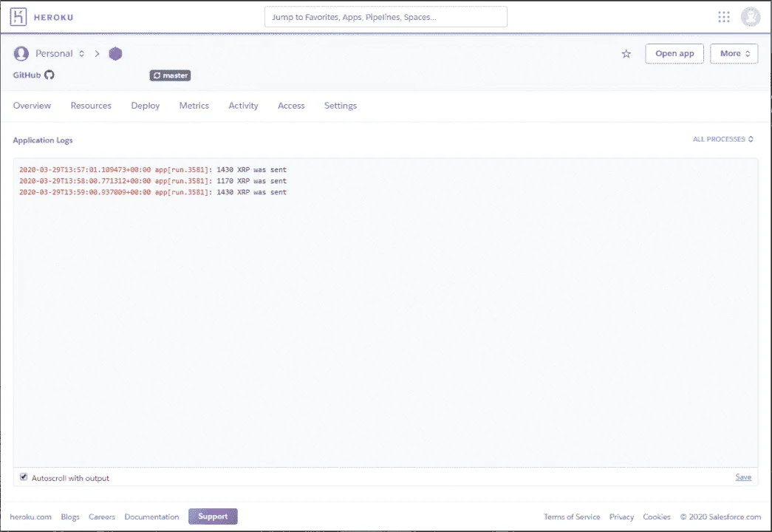Open the Terms of Service link
The height and width of the screenshot is (532, 772).
[572, 516]
